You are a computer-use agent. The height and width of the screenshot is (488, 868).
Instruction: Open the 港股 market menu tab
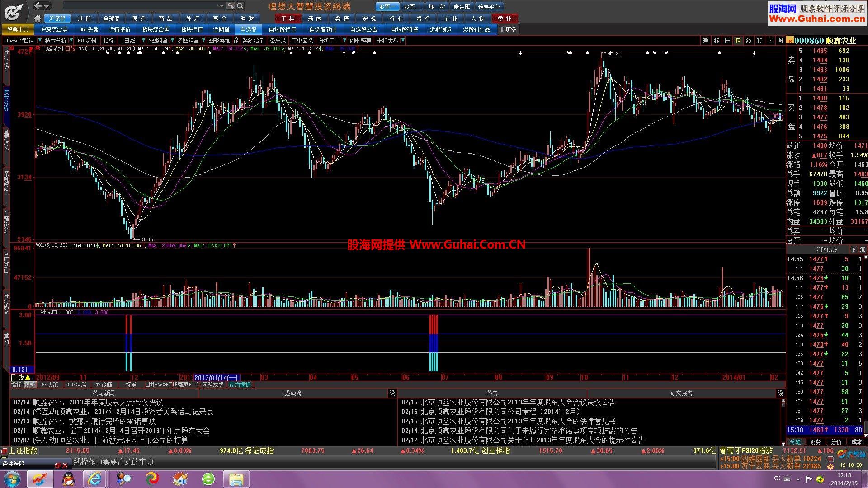click(84, 19)
